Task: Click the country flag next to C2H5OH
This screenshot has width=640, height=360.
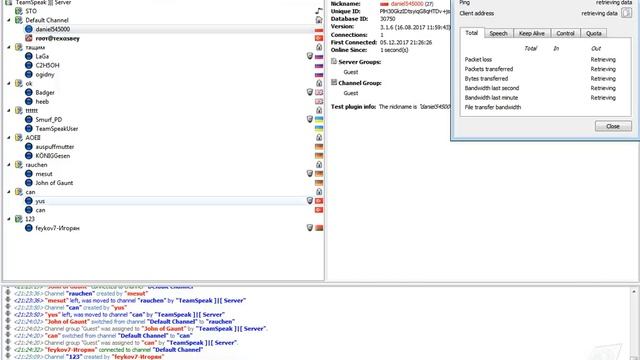Action: click(319, 66)
